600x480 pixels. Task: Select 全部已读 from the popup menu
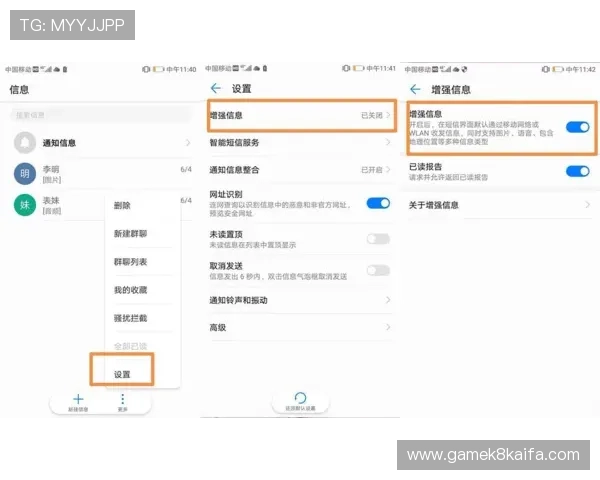point(130,346)
